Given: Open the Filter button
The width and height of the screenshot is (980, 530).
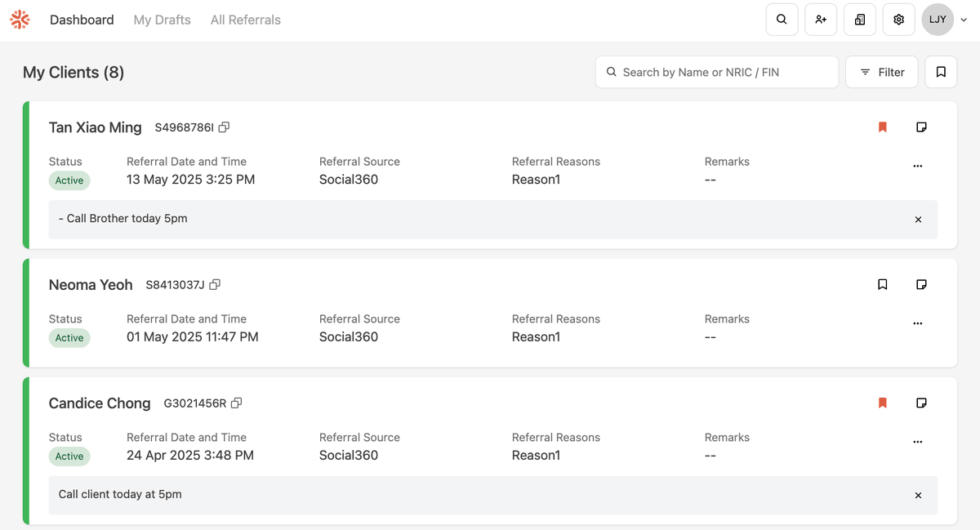Looking at the screenshot, I should click(x=882, y=72).
